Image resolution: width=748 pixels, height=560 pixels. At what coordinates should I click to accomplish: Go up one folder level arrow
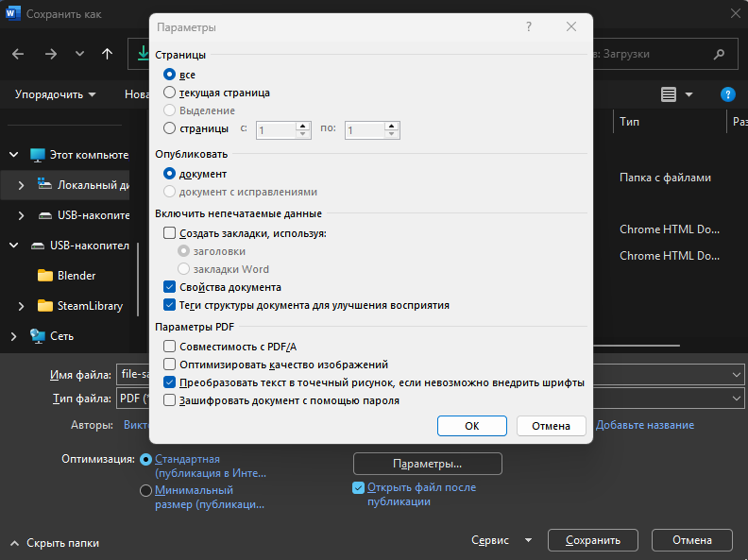[x=108, y=54]
